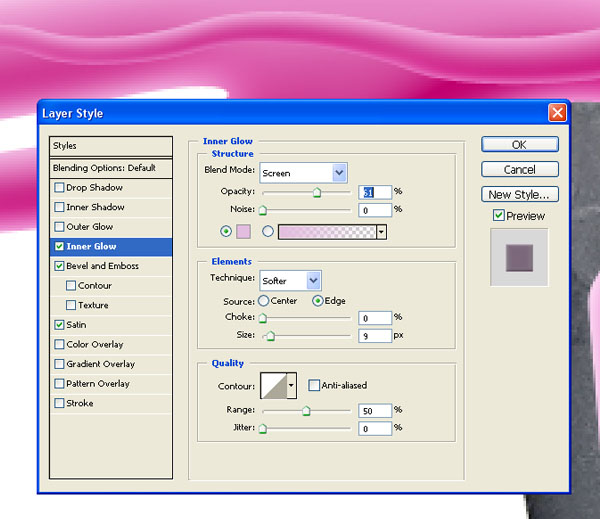Click the Choke slider handle
The width and height of the screenshot is (600, 519).
[x=263, y=318]
